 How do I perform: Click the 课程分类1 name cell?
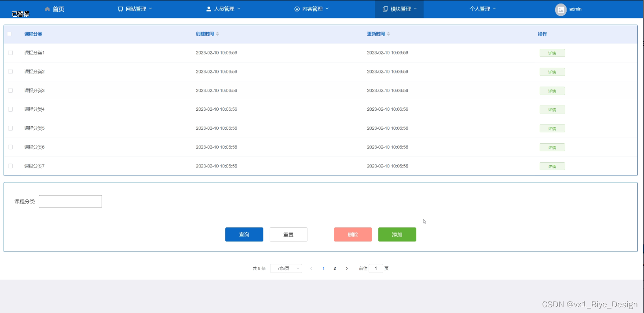point(34,53)
